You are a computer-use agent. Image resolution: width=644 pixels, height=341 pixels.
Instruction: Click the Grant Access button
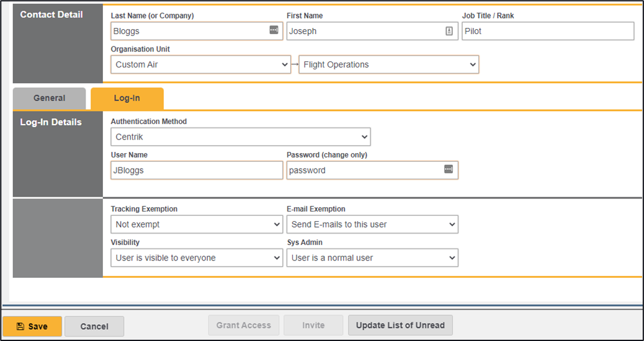(243, 325)
